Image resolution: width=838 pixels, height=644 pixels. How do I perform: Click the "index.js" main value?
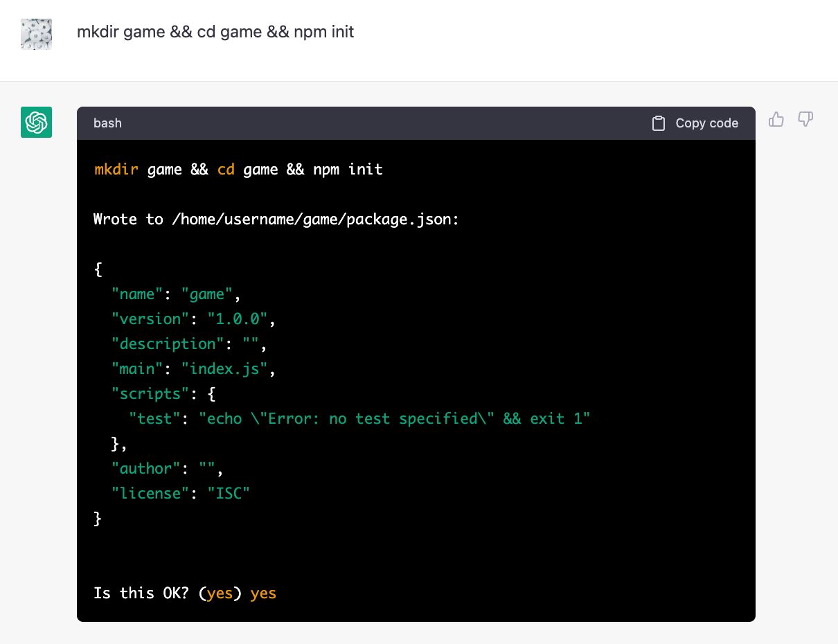224,369
